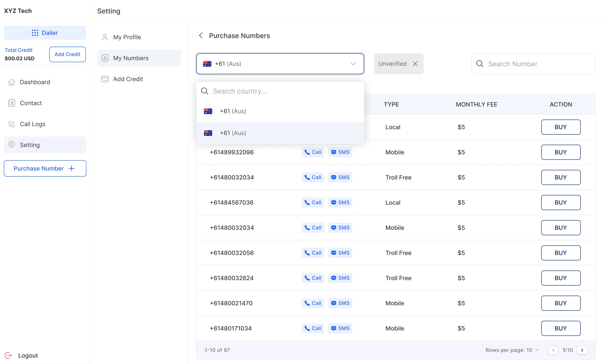
Task: Go to Contact in the sidebar
Action: (31, 103)
